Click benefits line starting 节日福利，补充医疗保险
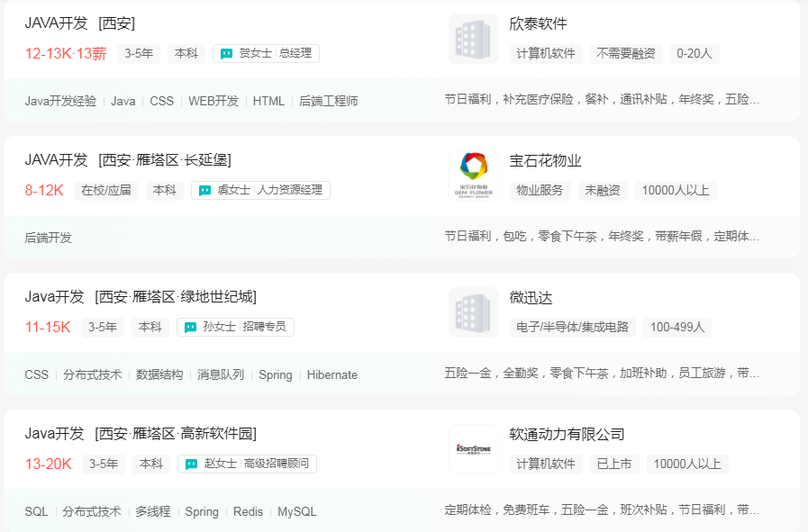808x532 pixels. click(x=602, y=99)
